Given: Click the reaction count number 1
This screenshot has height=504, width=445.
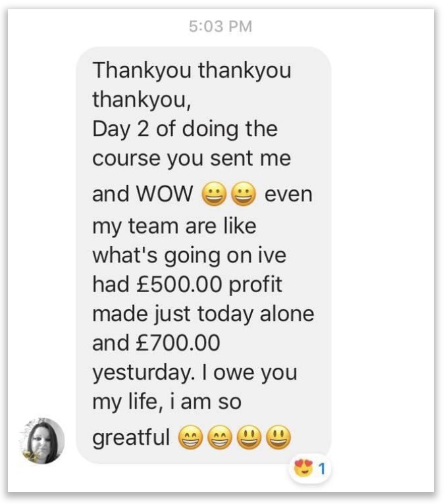Looking at the screenshot, I should [322, 469].
